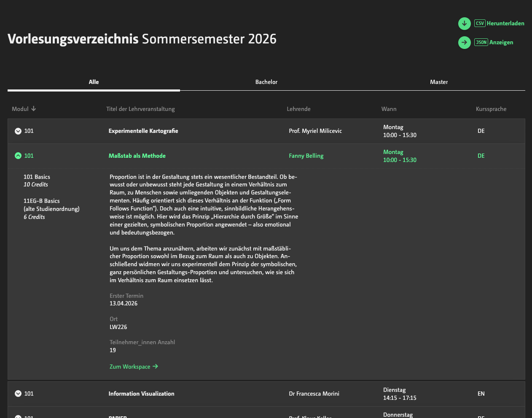Click DE language cell of Experimentelle Kartografie

[481, 131]
